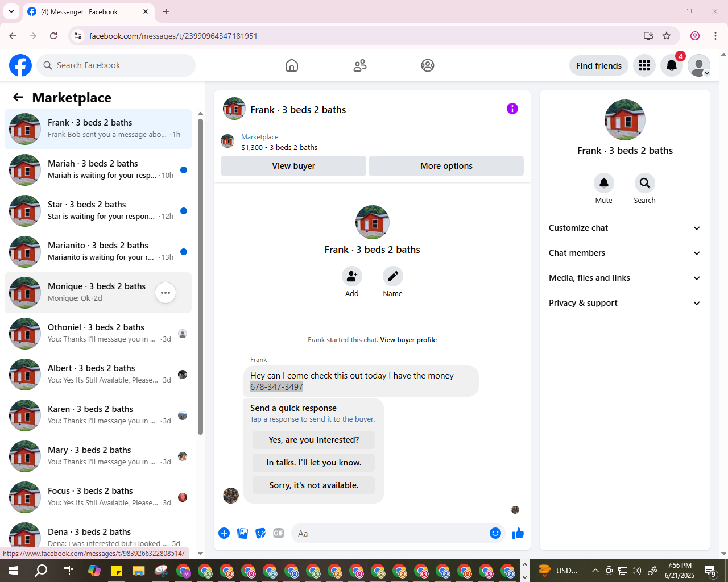Bookmark this page with star icon
This screenshot has width=728, height=582.
[x=667, y=36]
